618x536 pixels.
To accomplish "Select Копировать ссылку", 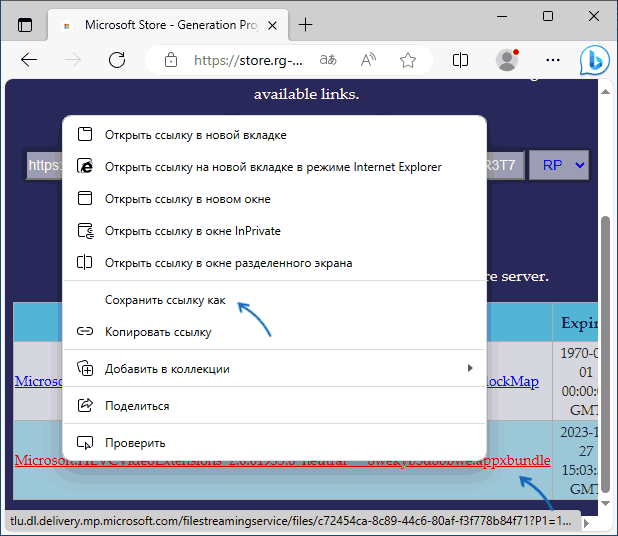I will pyautogui.click(x=275, y=332).
